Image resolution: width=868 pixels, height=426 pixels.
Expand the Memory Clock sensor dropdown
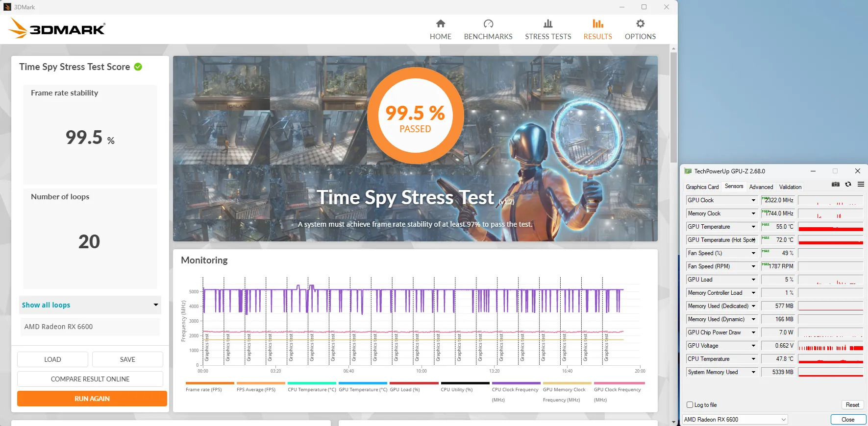pyautogui.click(x=753, y=213)
